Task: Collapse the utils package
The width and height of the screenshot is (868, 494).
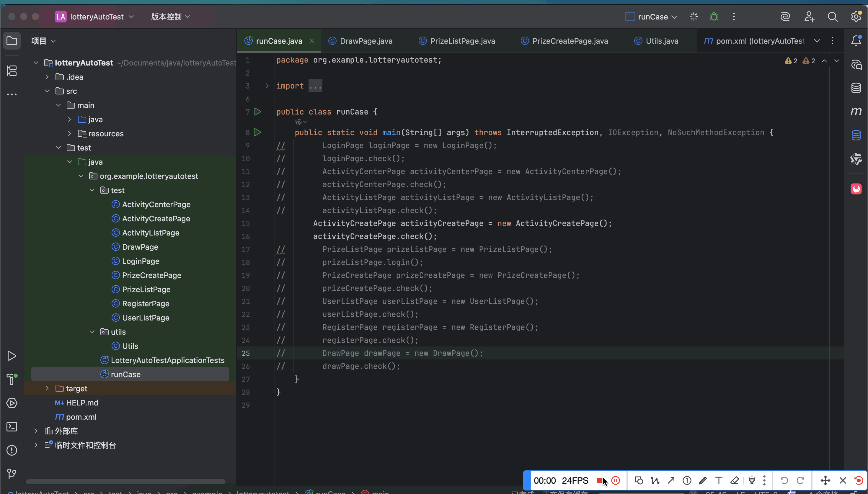Action: tap(92, 332)
